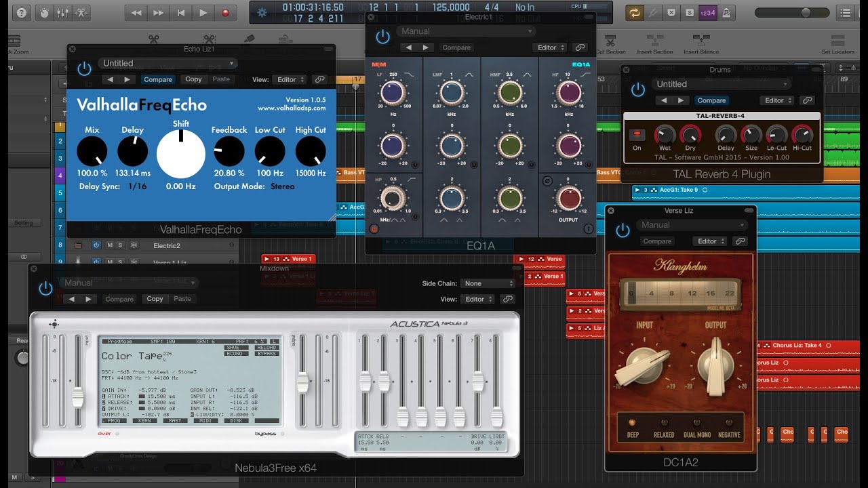This screenshot has height=488, width=868.
Task: Click the Delay Sync 1/16 value
Action: pos(137,186)
